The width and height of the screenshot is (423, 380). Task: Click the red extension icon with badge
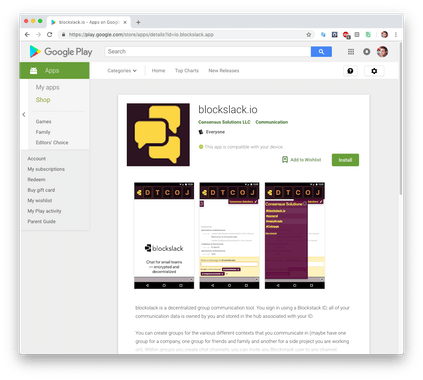pyautogui.click(x=346, y=35)
